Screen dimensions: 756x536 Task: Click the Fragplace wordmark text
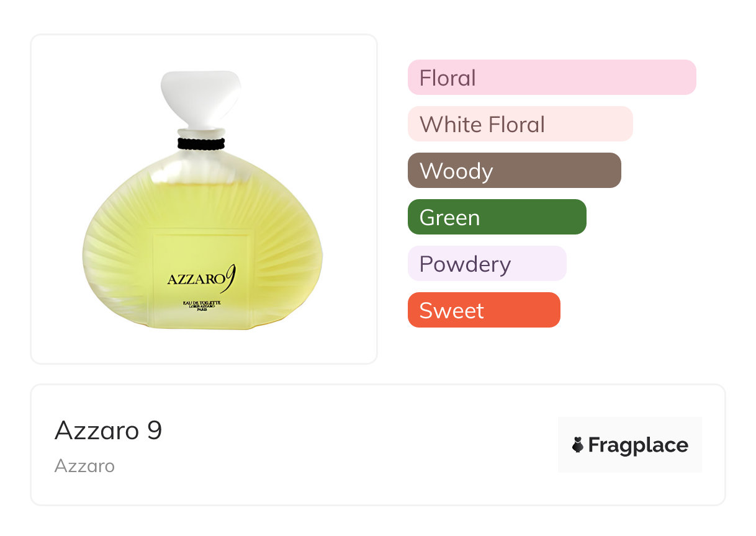638,445
